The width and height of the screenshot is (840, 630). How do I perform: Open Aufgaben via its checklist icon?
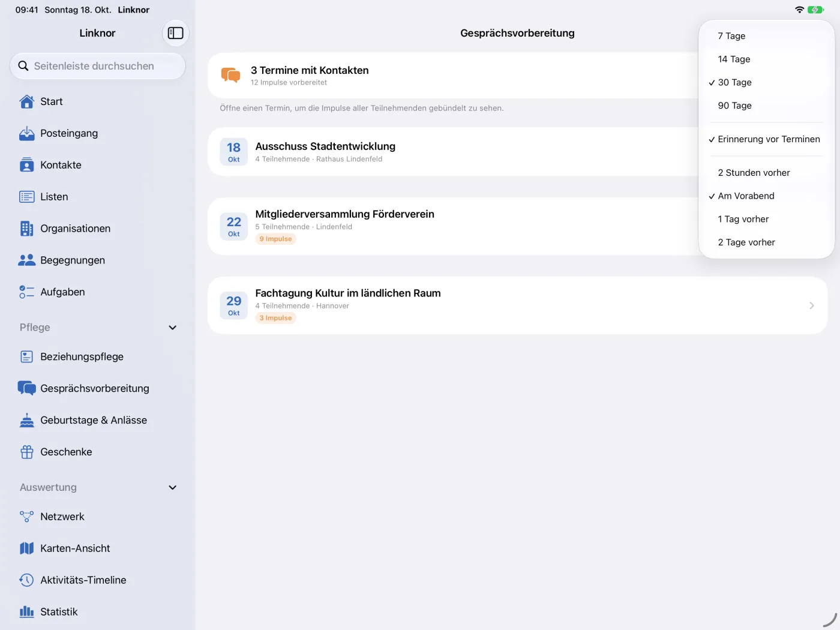(x=27, y=292)
